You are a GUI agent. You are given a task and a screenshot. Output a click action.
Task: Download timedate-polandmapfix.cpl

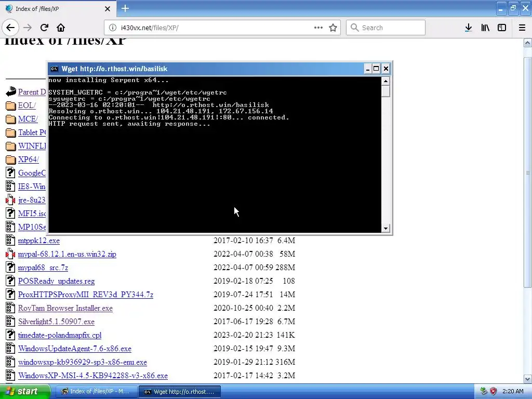pyautogui.click(x=60, y=335)
